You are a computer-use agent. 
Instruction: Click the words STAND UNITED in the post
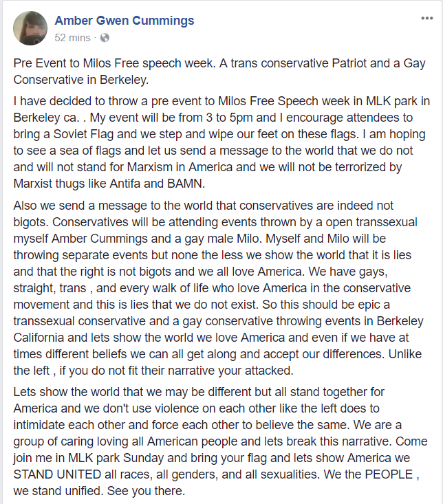(x=57, y=474)
